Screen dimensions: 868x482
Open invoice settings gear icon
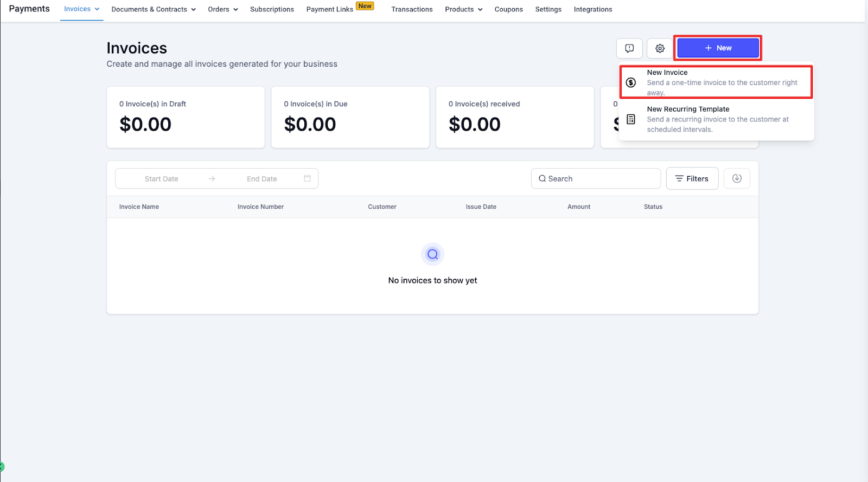(660, 48)
